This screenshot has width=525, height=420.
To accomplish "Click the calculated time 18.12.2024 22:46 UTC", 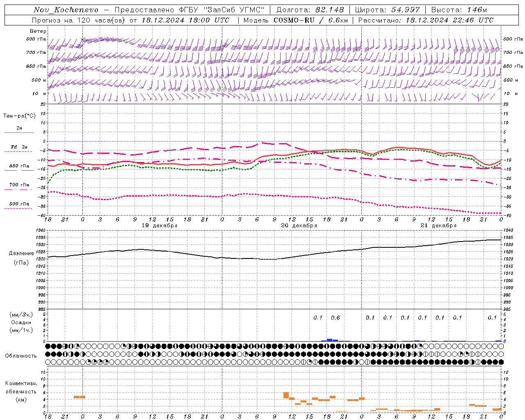I will (x=450, y=20).
